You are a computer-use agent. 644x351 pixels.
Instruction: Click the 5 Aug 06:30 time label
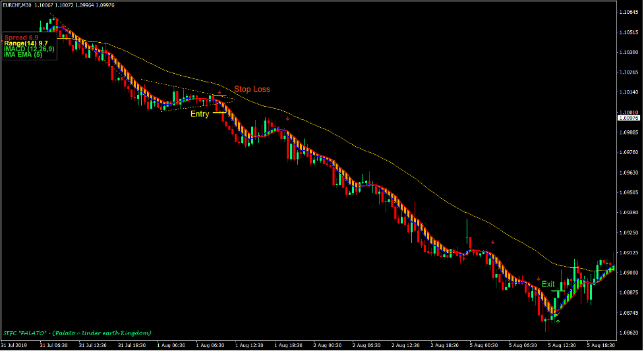click(x=523, y=345)
